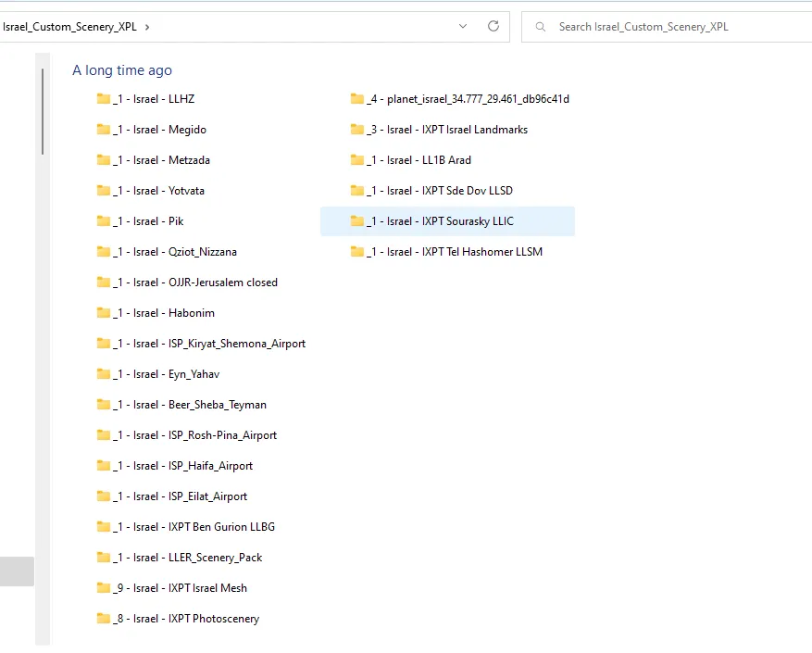Image resolution: width=812 pixels, height=653 pixels.
Task: Click the search magnifier icon
Action: coord(540,27)
